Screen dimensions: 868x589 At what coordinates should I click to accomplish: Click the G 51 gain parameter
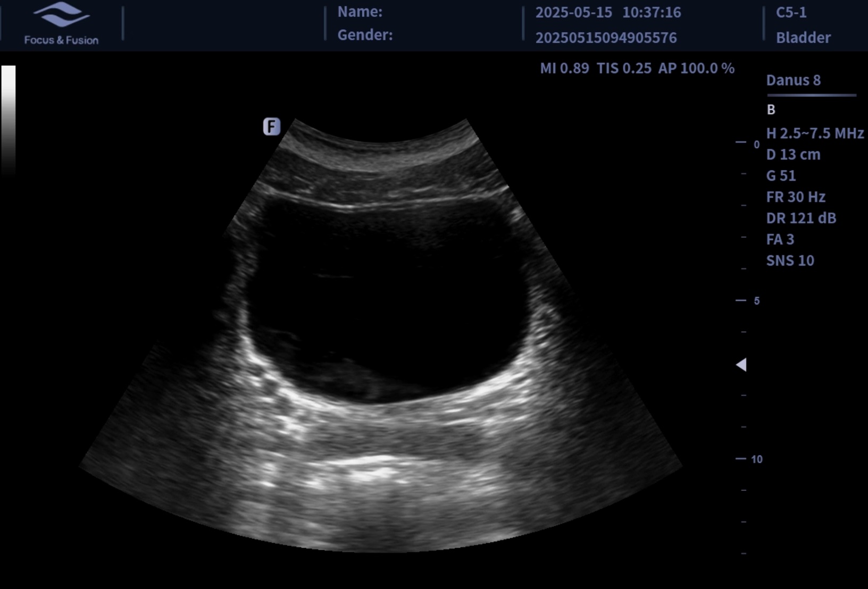(781, 176)
